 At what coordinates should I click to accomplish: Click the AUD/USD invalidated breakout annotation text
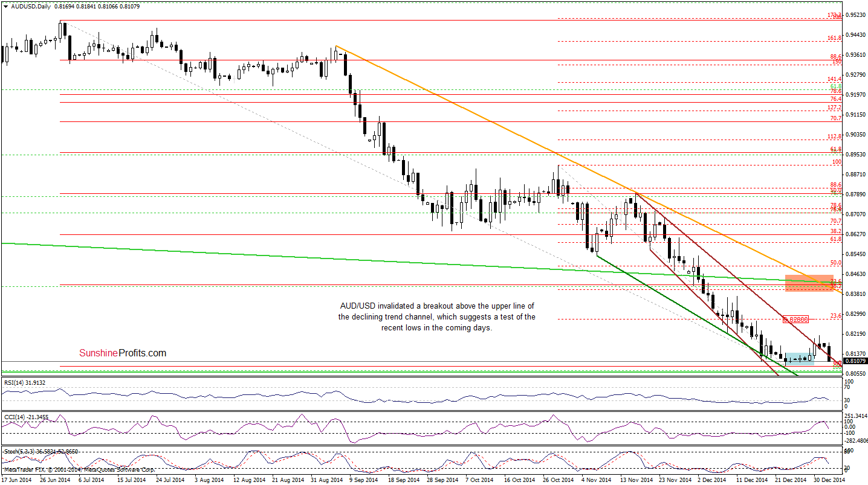click(436, 316)
